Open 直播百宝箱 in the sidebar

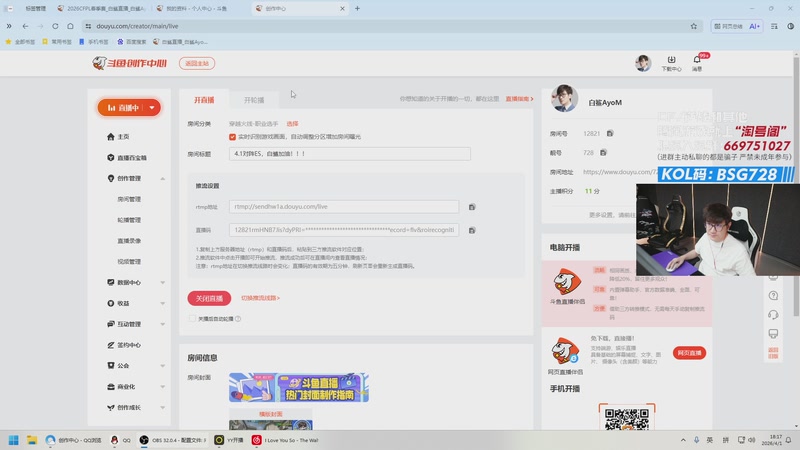click(x=127, y=158)
